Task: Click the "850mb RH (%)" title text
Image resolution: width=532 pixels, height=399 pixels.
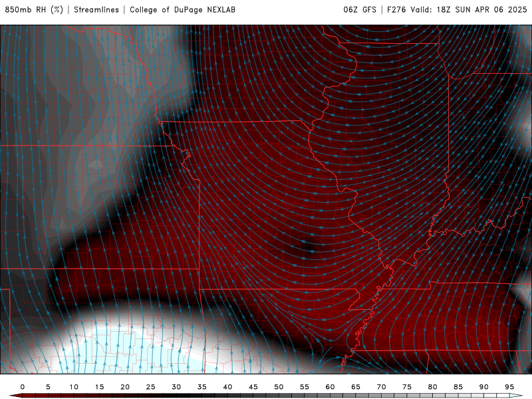Action: 34,10
